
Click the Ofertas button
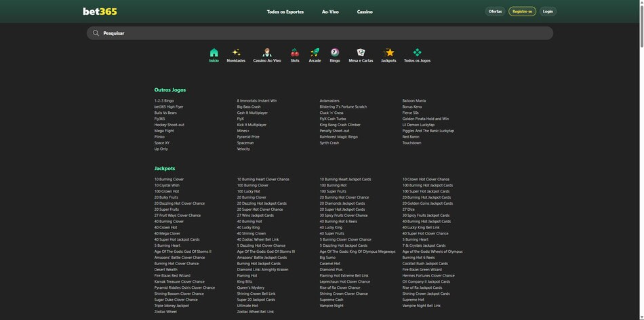[496, 12]
